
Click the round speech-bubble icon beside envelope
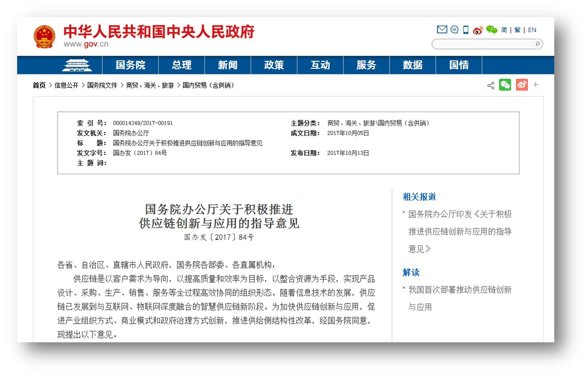coord(454,29)
